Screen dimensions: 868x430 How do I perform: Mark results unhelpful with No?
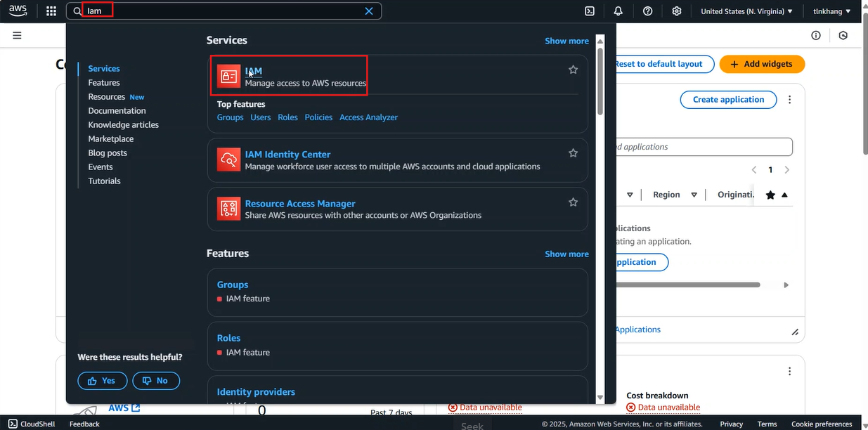[156, 381]
